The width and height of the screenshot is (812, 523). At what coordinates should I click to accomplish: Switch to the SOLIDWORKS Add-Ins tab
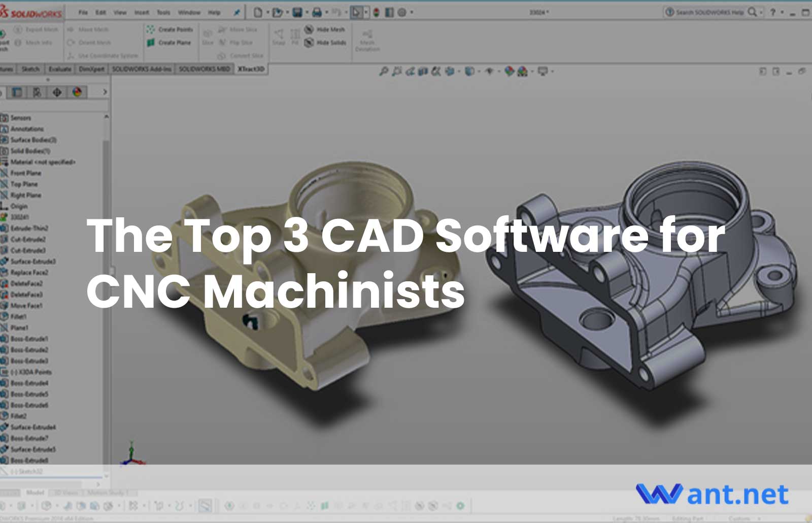click(142, 69)
